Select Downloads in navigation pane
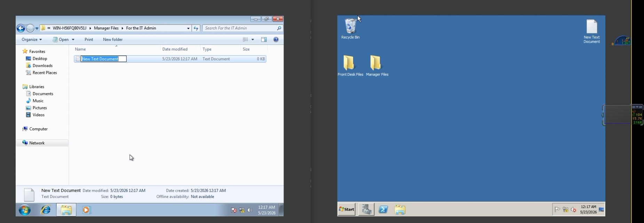 click(x=39, y=66)
